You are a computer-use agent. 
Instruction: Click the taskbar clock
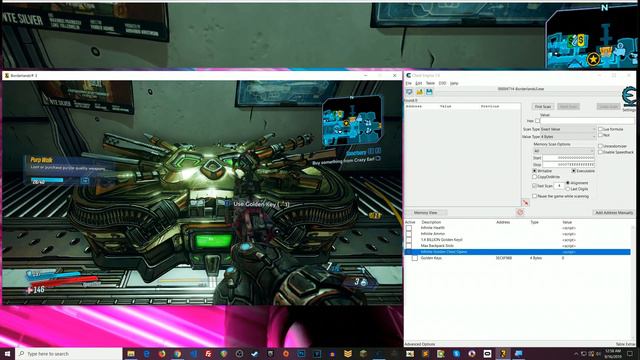pyautogui.click(x=613, y=353)
